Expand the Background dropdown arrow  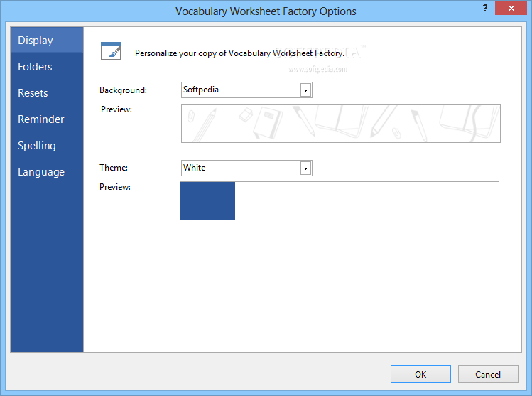click(x=305, y=90)
